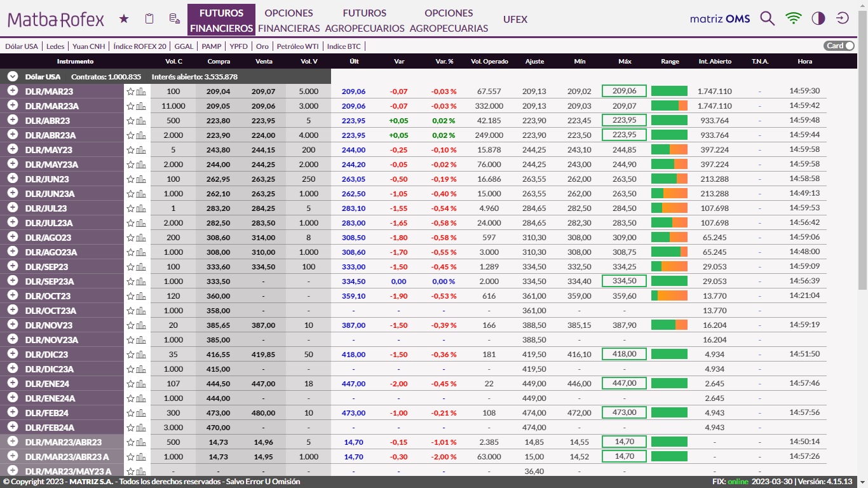Switch to the Futuros Agropecuarios tab

tap(364, 20)
